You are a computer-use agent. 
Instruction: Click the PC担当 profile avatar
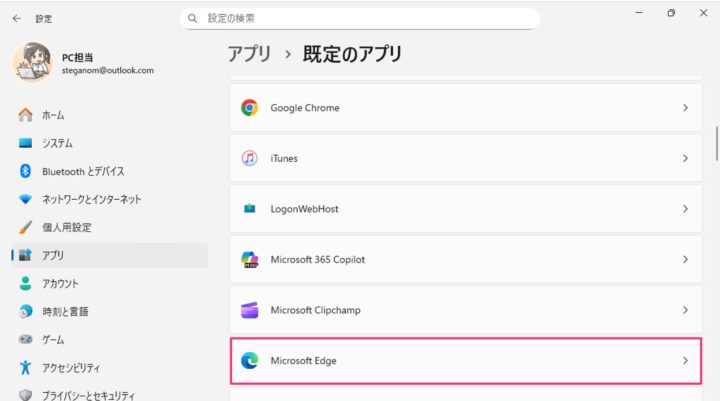tap(32, 62)
